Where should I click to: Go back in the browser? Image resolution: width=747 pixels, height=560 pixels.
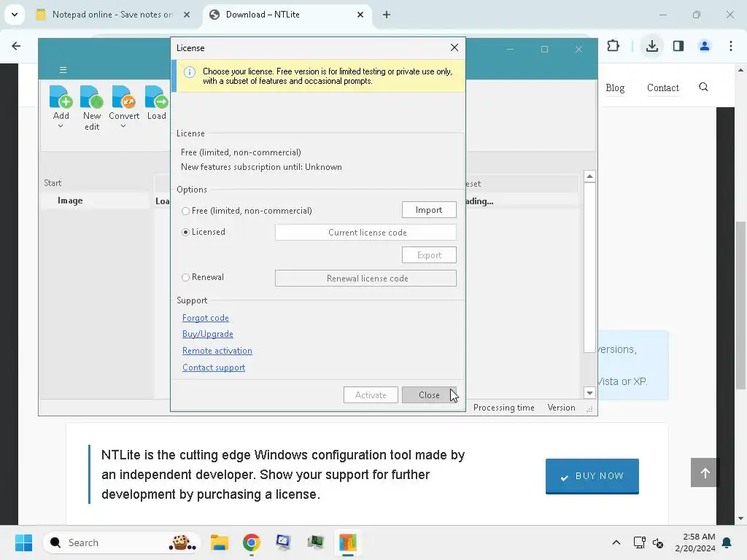[16, 46]
